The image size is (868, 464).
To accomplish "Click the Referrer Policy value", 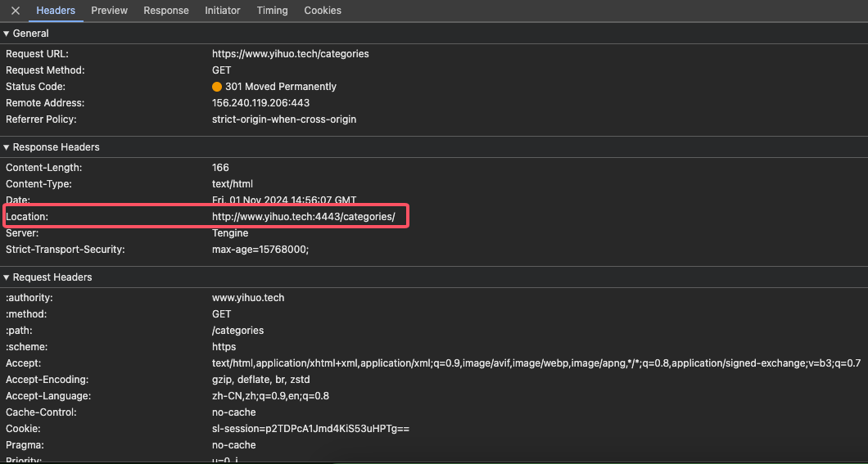I will (x=284, y=119).
